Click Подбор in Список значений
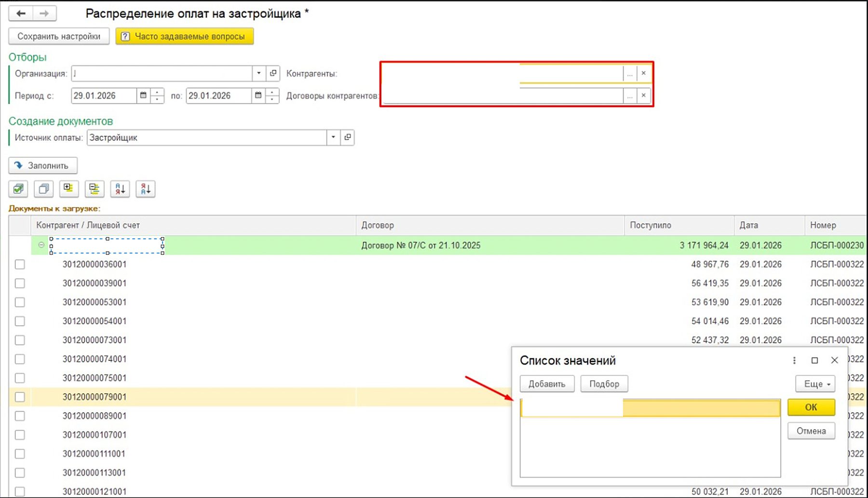868x498 pixels. (x=604, y=384)
